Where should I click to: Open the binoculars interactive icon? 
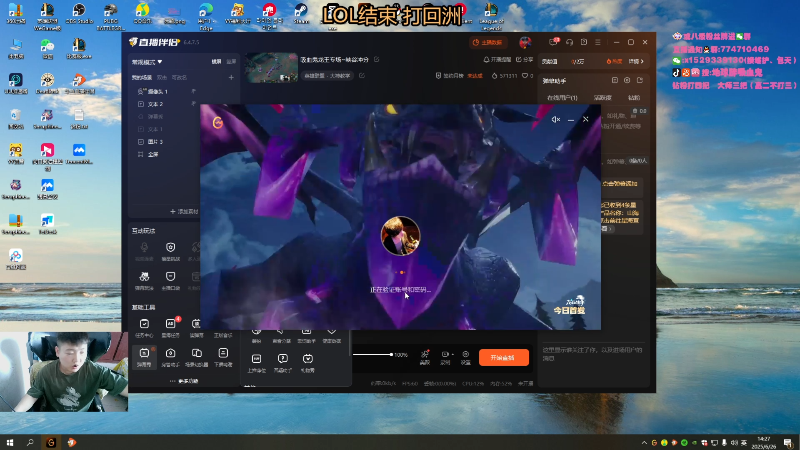click(x=144, y=280)
